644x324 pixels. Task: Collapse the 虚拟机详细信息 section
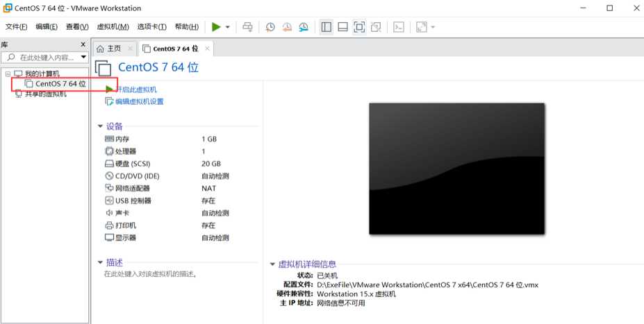272,264
